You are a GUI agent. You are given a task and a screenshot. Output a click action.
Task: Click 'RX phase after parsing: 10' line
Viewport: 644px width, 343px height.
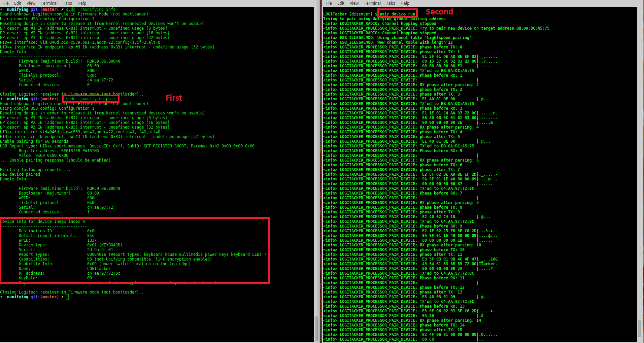click(x=402, y=245)
